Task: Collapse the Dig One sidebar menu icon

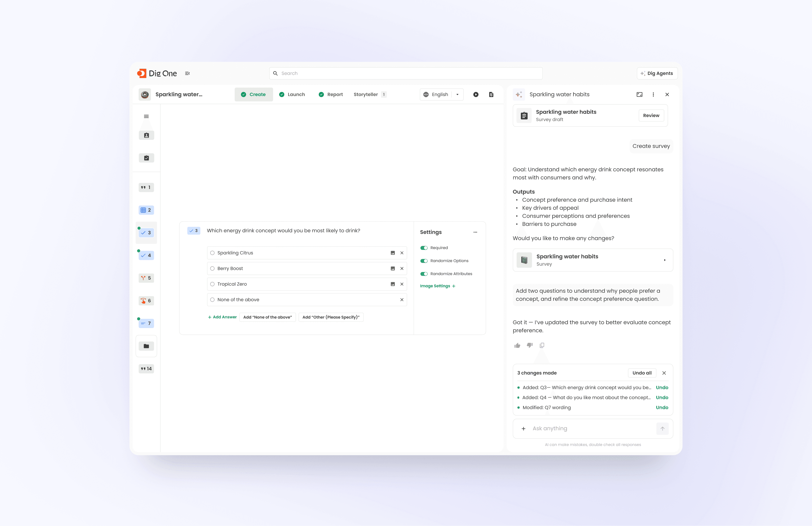Action: pos(187,73)
